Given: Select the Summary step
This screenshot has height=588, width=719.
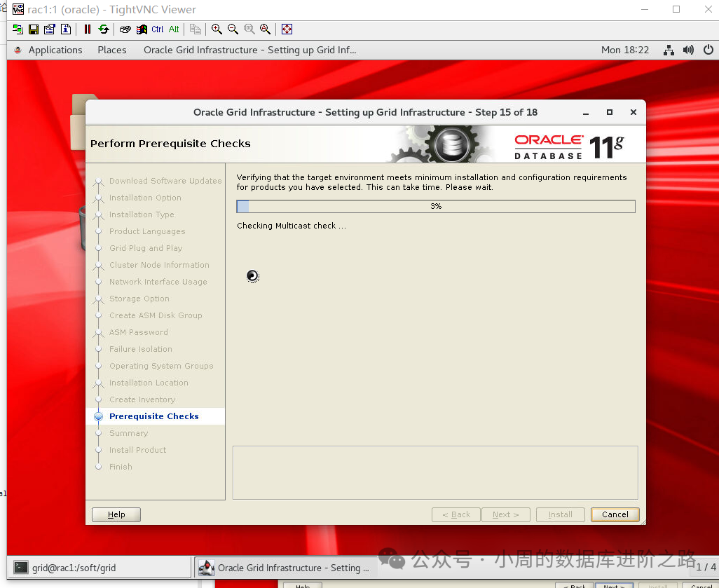Looking at the screenshot, I should (128, 433).
